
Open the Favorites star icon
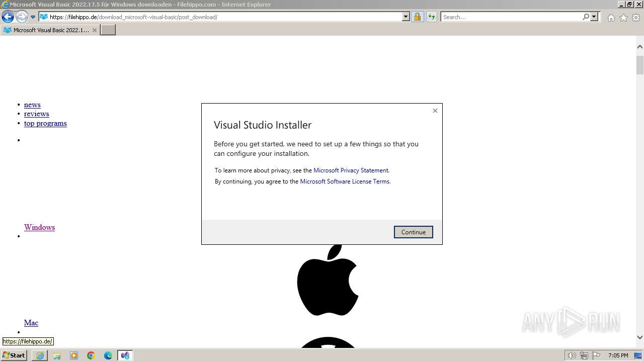(623, 18)
